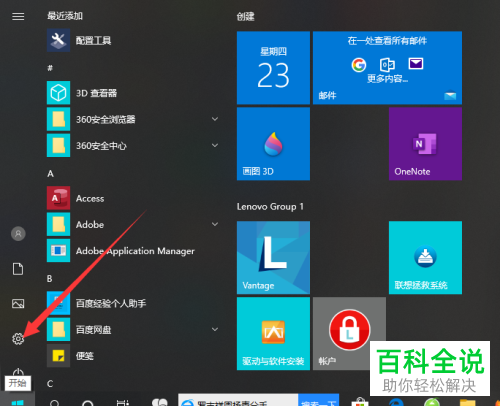Open the calendar tile showing 23
This screenshot has width=500, height=406.
coord(273,68)
